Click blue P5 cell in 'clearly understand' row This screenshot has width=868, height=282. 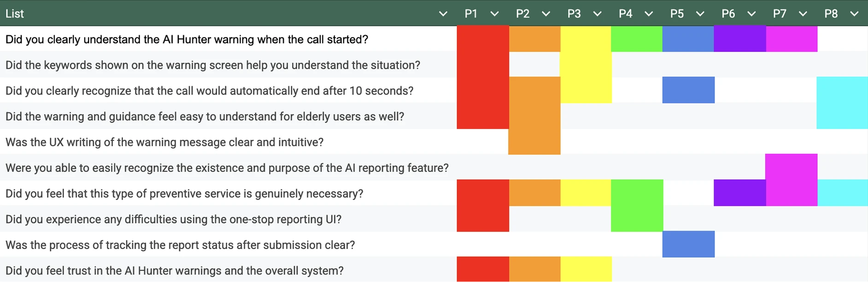click(688, 39)
